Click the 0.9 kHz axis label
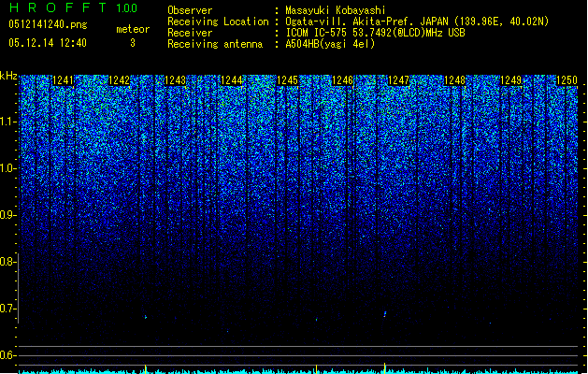The image size is (588, 374). (7, 215)
